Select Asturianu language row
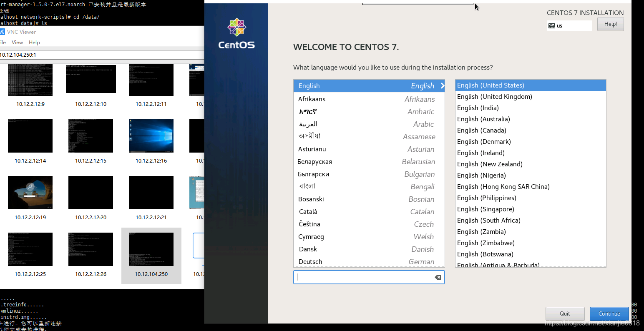This screenshot has height=331, width=644. click(369, 149)
